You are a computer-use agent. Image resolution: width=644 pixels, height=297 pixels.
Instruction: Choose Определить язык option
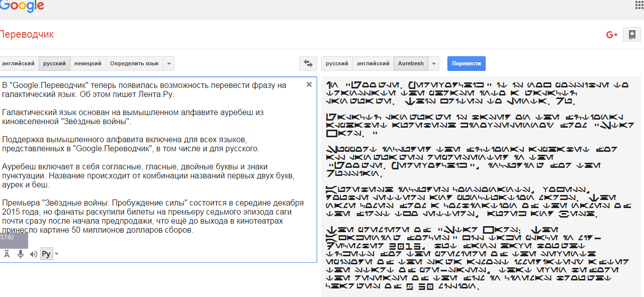[134, 64]
